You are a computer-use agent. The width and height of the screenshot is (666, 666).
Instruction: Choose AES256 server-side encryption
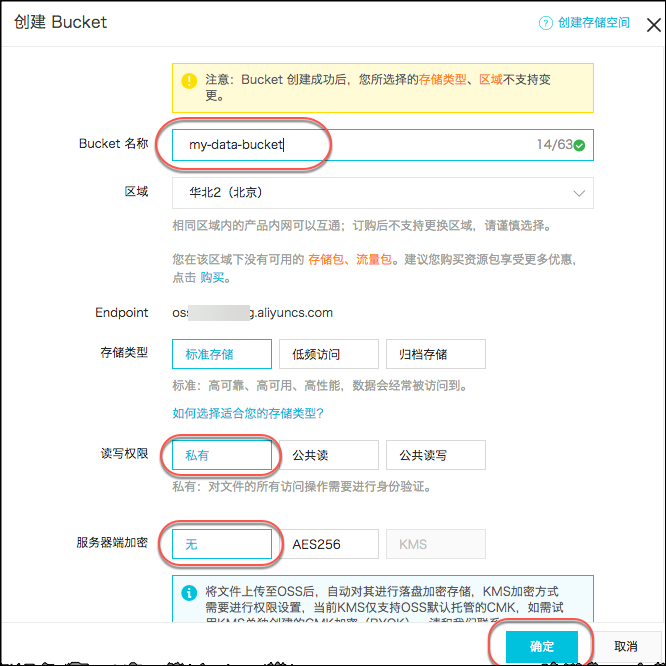329,544
